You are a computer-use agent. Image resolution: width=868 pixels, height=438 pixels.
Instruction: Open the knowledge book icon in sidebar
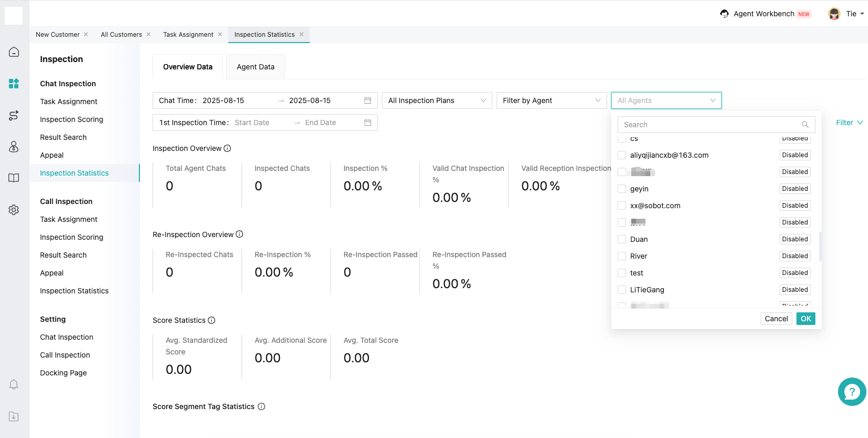pyautogui.click(x=14, y=178)
